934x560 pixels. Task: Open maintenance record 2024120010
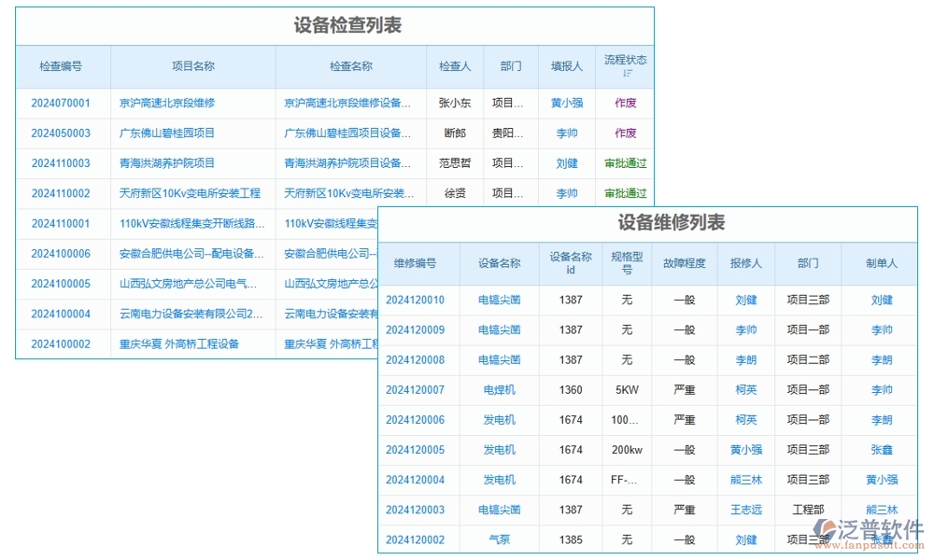(417, 301)
